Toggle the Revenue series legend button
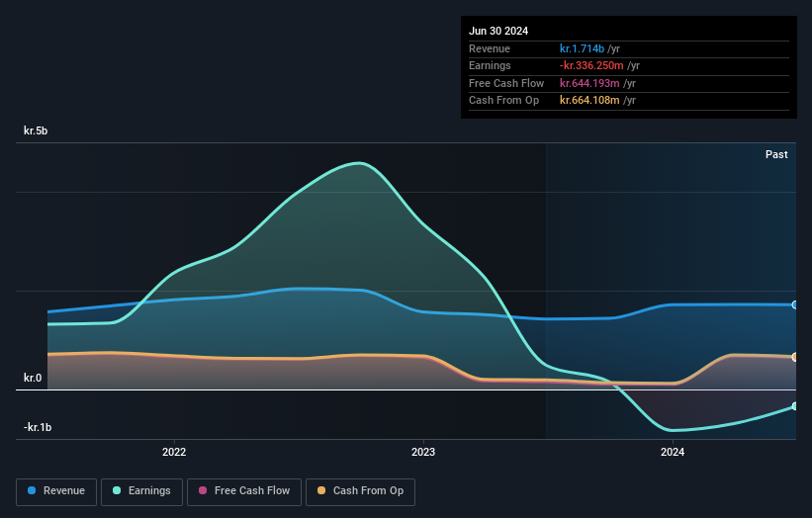Image resolution: width=812 pixels, height=518 pixels. click(56, 491)
